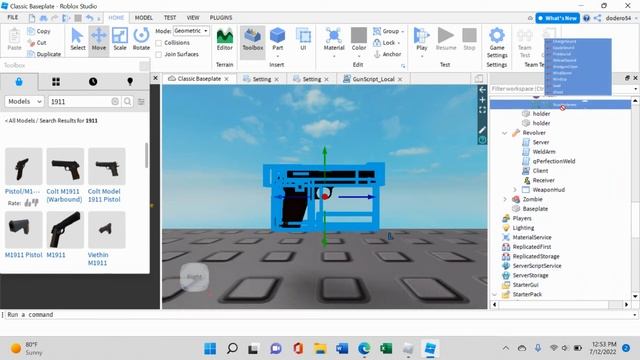This screenshot has height=360, width=640.
Task: Open Toolbox Inventory lock tab
Action: click(x=19, y=82)
